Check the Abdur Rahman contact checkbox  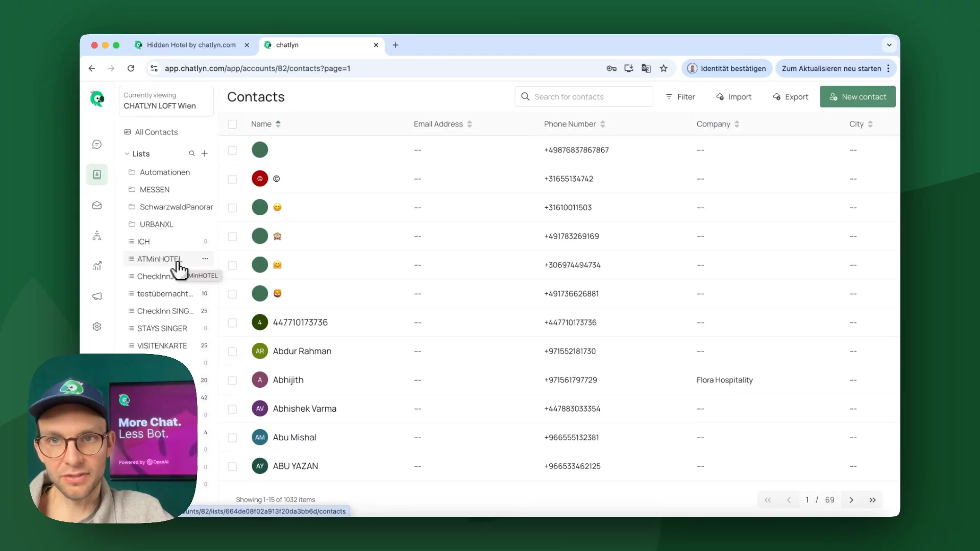(232, 352)
